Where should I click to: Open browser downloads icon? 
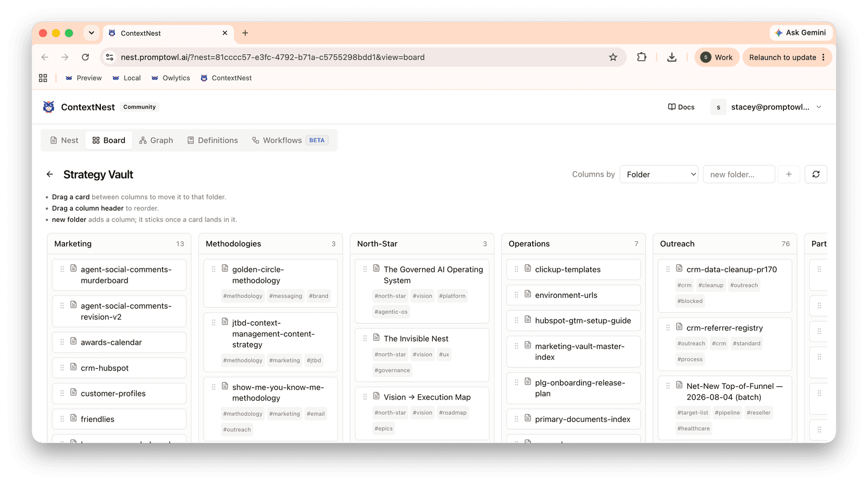(672, 57)
